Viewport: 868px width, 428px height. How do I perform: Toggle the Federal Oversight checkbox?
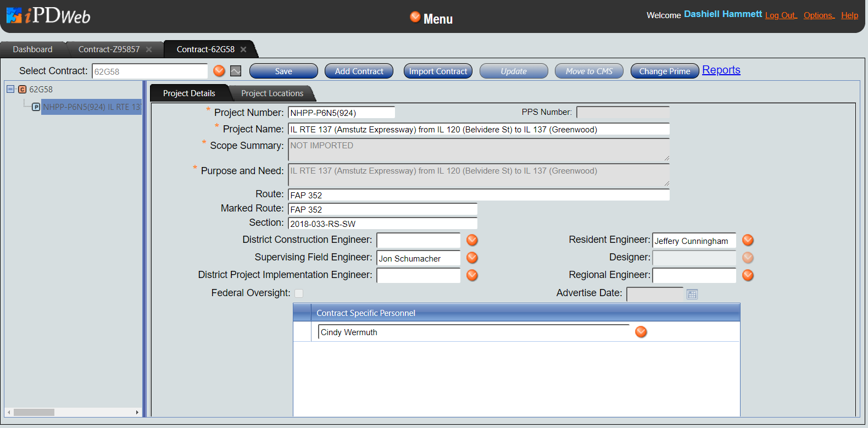pos(299,293)
